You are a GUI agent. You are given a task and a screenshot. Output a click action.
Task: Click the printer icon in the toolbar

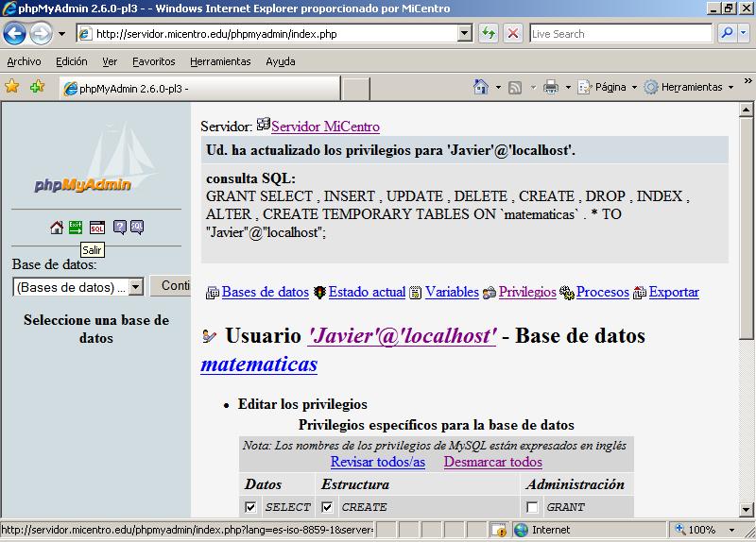click(x=551, y=87)
